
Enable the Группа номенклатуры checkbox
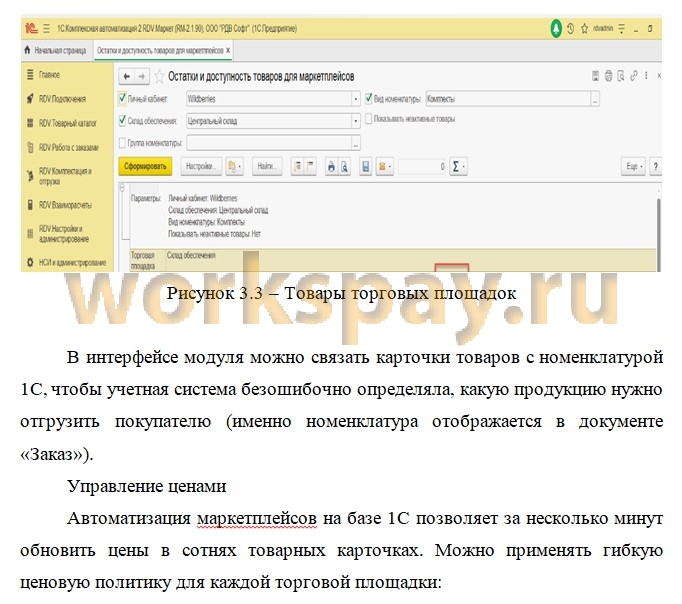pyautogui.click(x=123, y=142)
